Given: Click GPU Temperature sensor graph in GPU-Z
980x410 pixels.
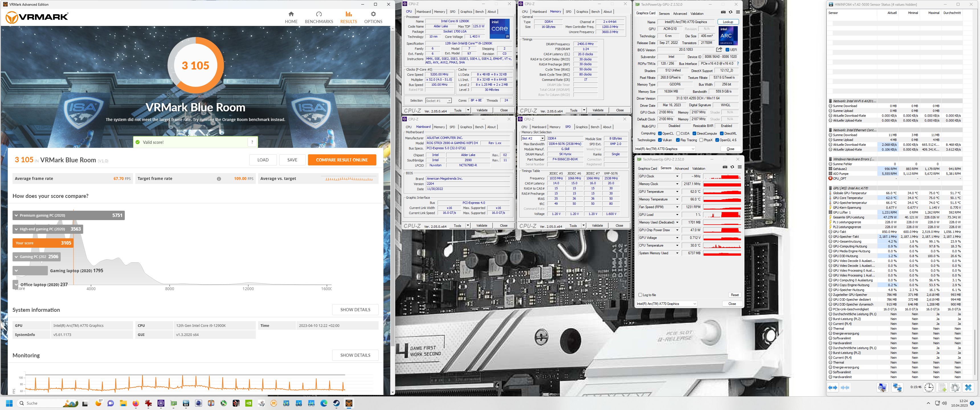Looking at the screenshot, I should tap(722, 192).
